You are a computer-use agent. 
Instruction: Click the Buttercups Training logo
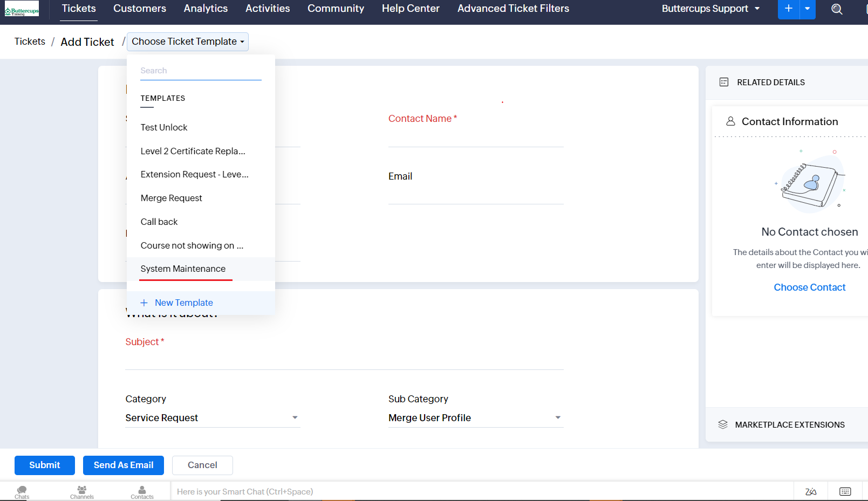[22, 9]
